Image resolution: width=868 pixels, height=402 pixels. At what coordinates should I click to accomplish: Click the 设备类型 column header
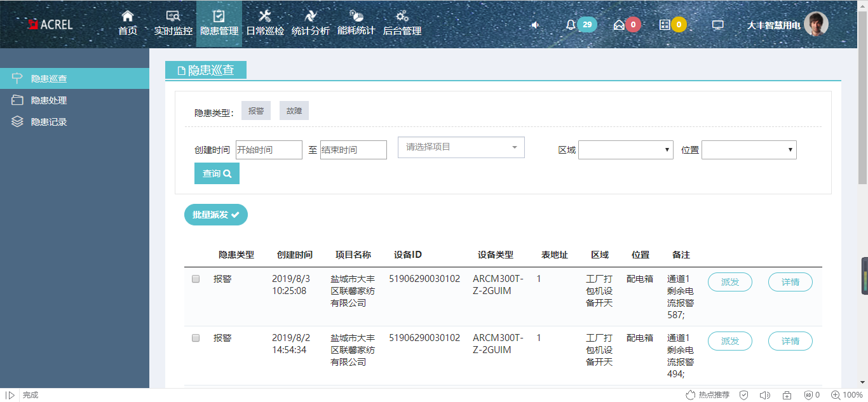496,255
